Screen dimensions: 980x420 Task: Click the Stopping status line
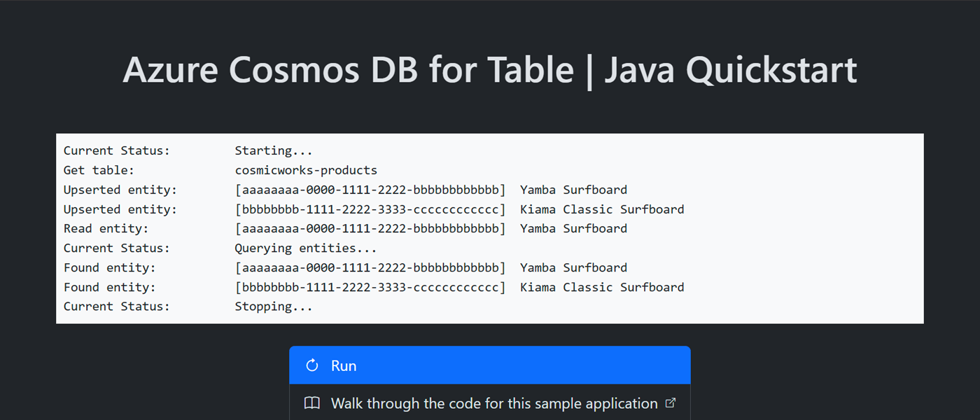(x=188, y=306)
